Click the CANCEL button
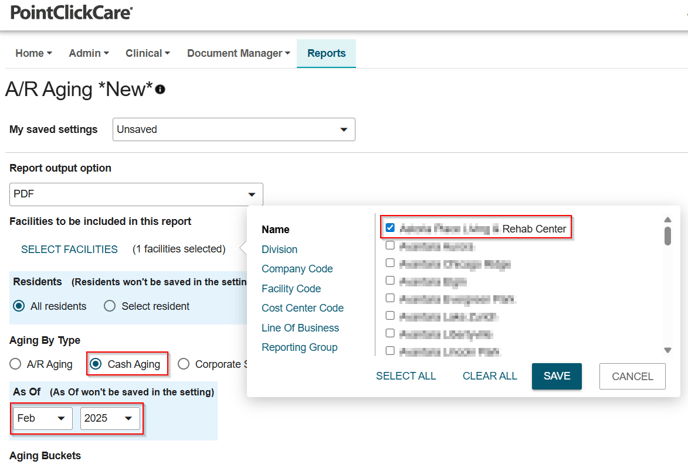688x468 pixels. pyautogui.click(x=632, y=376)
